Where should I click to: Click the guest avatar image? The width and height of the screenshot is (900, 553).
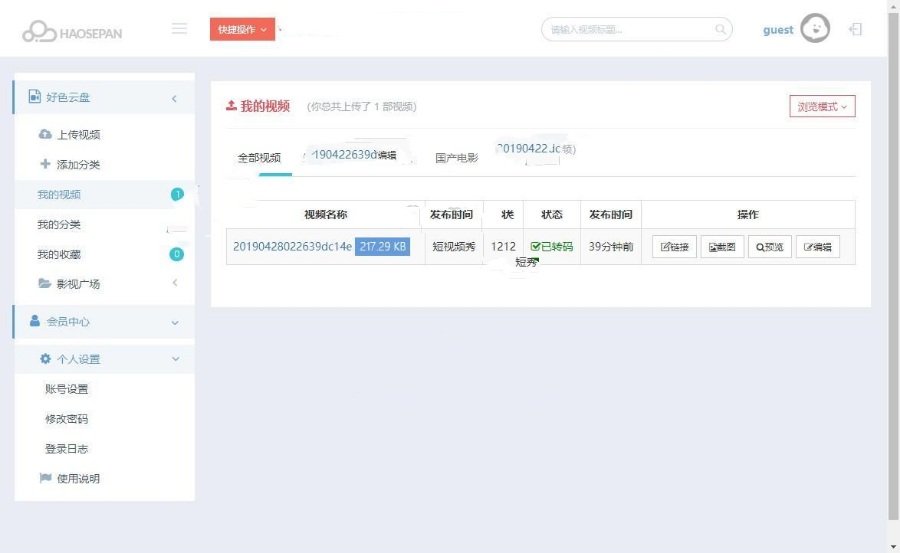coord(815,28)
